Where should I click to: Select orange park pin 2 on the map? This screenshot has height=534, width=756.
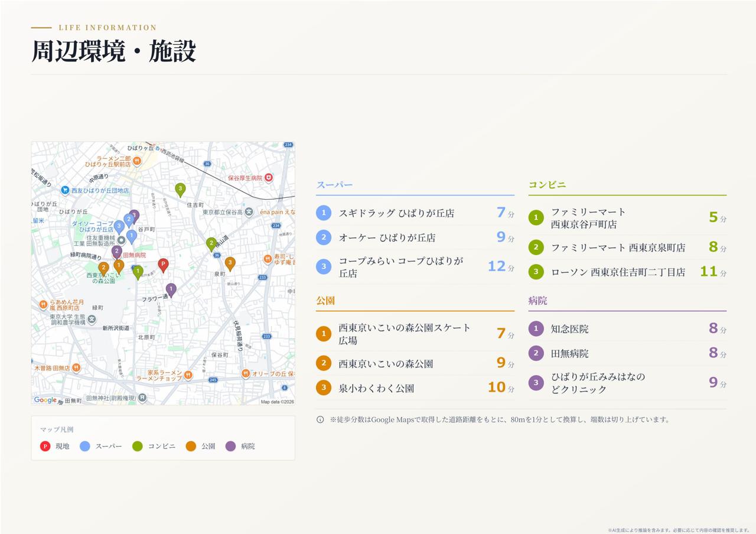click(104, 268)
